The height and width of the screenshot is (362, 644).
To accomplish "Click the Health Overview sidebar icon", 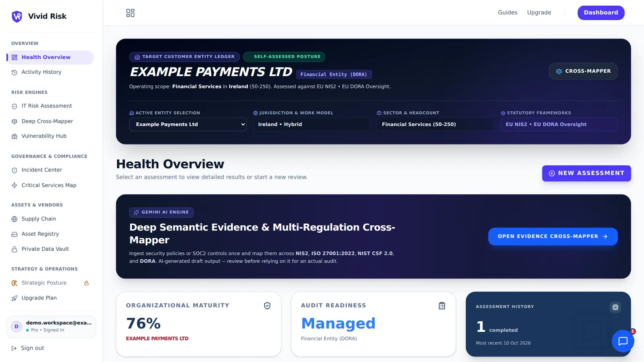I will (14, 58).
